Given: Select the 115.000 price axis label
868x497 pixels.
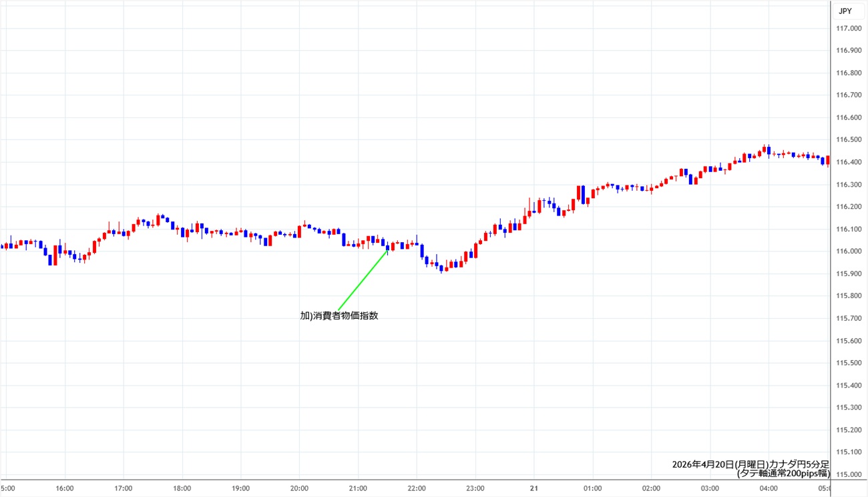Looking at the screenshot, I should pos(848,474).
